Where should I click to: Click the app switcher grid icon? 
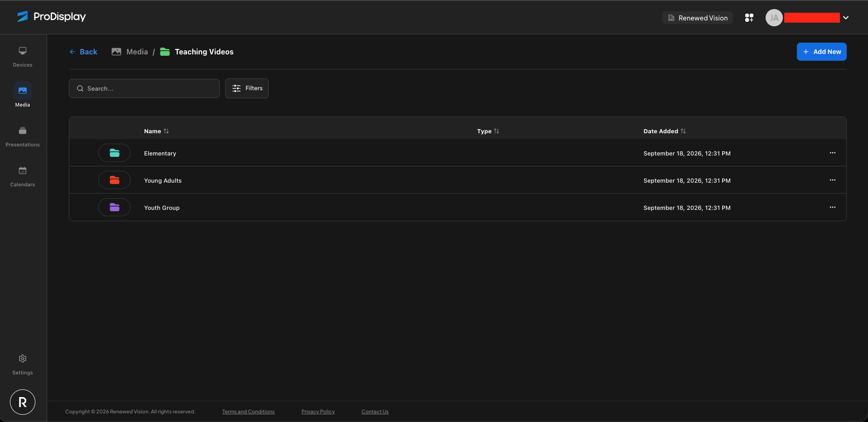click(749, 18)
